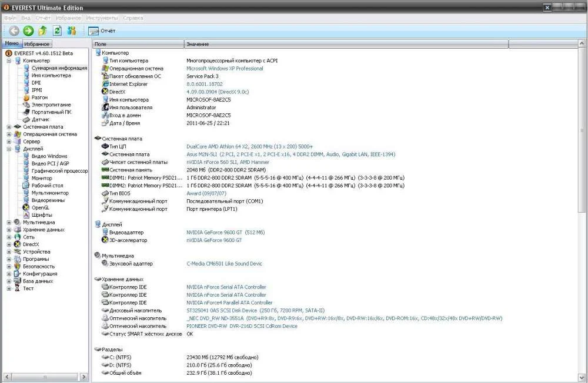
Task: Click the Refresh toolbar icon
Action: [x=57, y=31]
